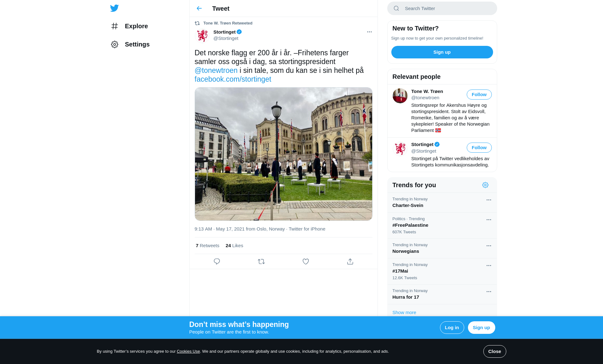The height and width of the screenshot is (364, 603).
Task: Follow Stortinget in Relevant people
Action: tap(479, 148)
